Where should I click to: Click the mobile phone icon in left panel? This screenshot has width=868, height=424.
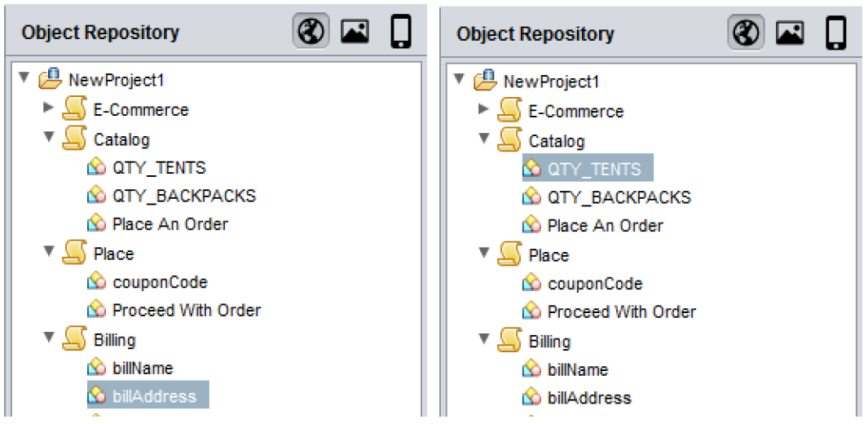(x=400, y=32)
